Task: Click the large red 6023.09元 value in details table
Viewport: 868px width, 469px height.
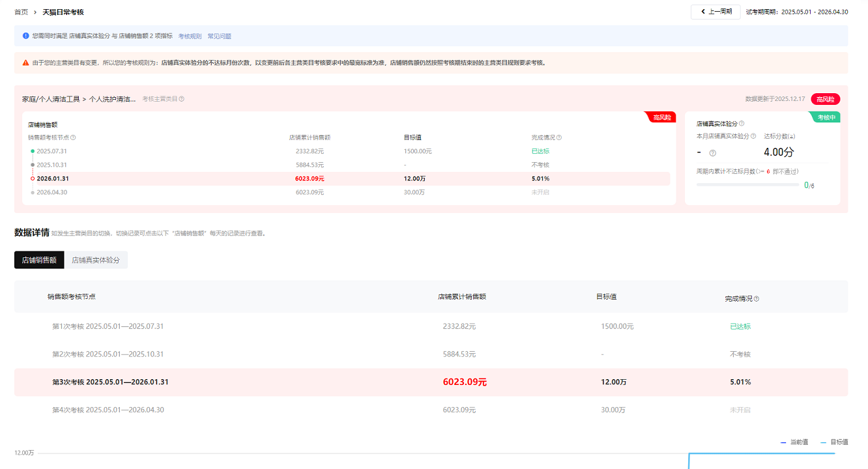Action: coord(465,382)
